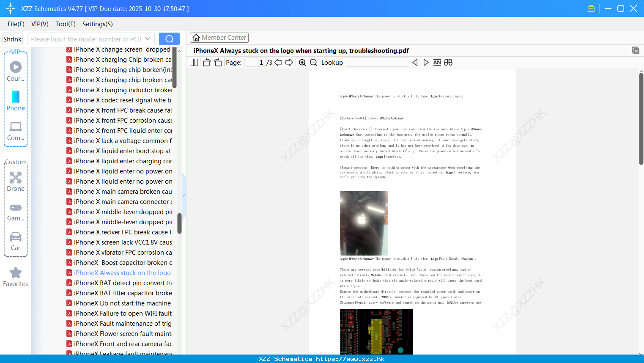Go to the previous page arrow

pos(278,62)
